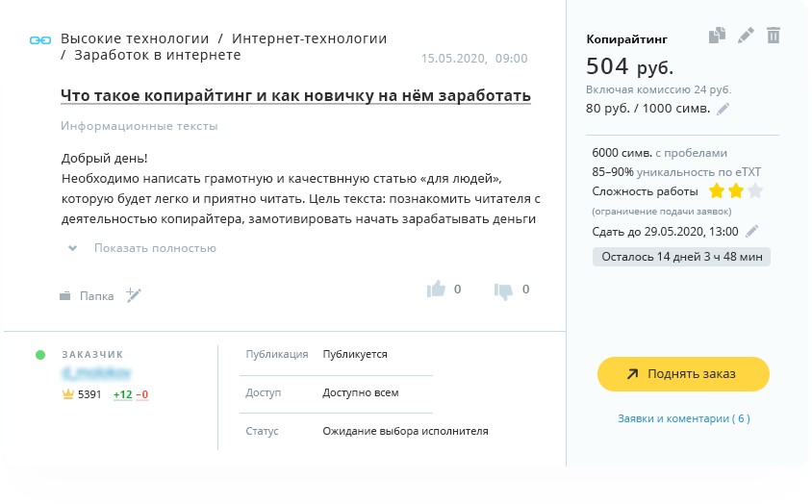This screenshot has height=504, width=812.
Task: Click the thumbs down dislike icon
Action: click(x=503, y=290)
